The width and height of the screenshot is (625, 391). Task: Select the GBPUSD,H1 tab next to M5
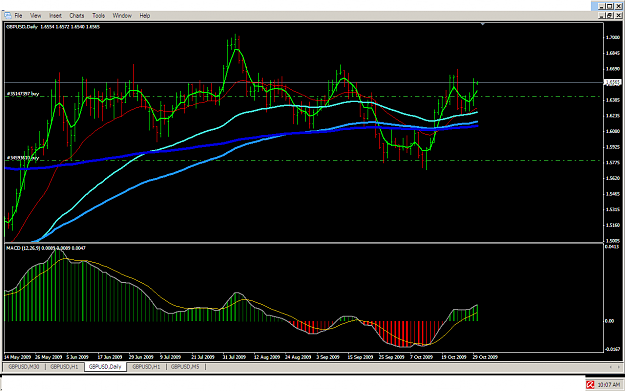[146, 367]
